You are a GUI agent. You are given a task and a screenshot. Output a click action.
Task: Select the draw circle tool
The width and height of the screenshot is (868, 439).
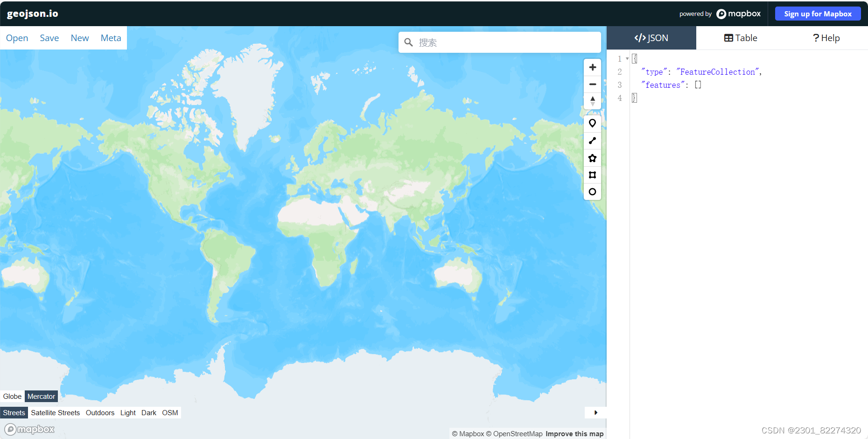click(x=592, y=191)
